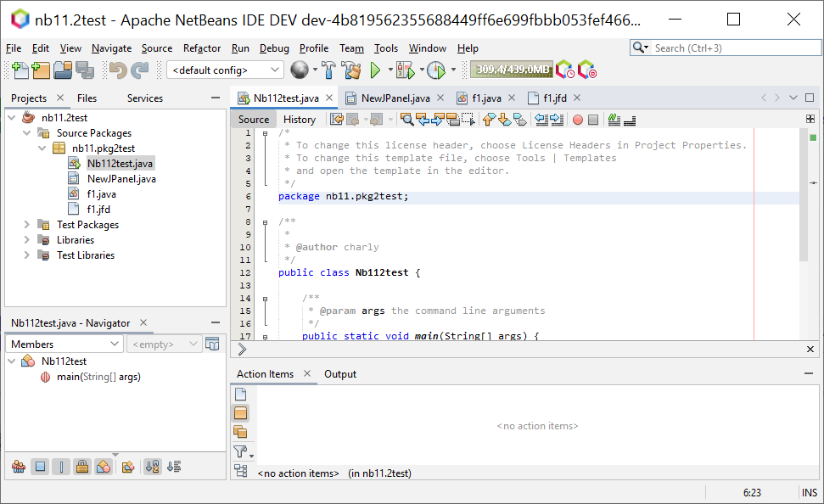Click the Build Project hammer icon

click(x=328, y=70)
